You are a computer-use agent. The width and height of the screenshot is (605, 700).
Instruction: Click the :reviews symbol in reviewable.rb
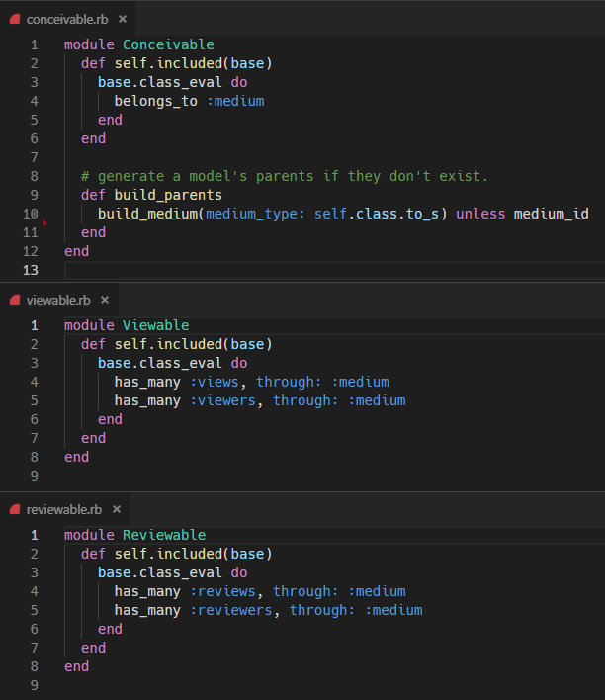click(x=222, y=591)
